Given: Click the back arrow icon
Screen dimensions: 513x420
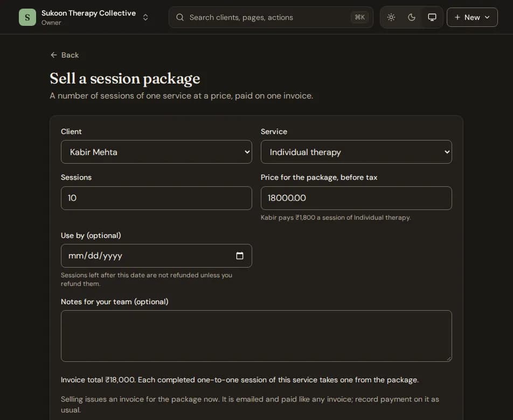Looking at the screenshot, I should point(54,55).
